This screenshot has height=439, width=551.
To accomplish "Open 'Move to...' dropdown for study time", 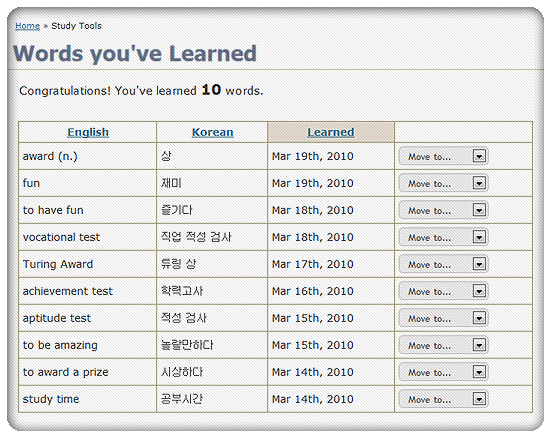I will point(443,399).
